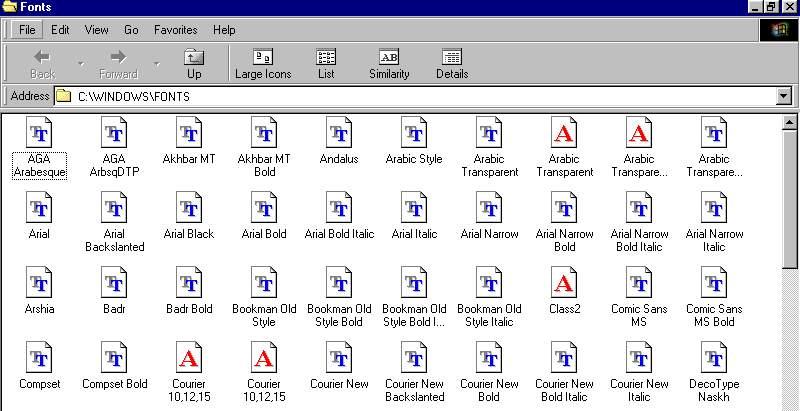Click the 'Arial Bold' font label

click(264, 234)
